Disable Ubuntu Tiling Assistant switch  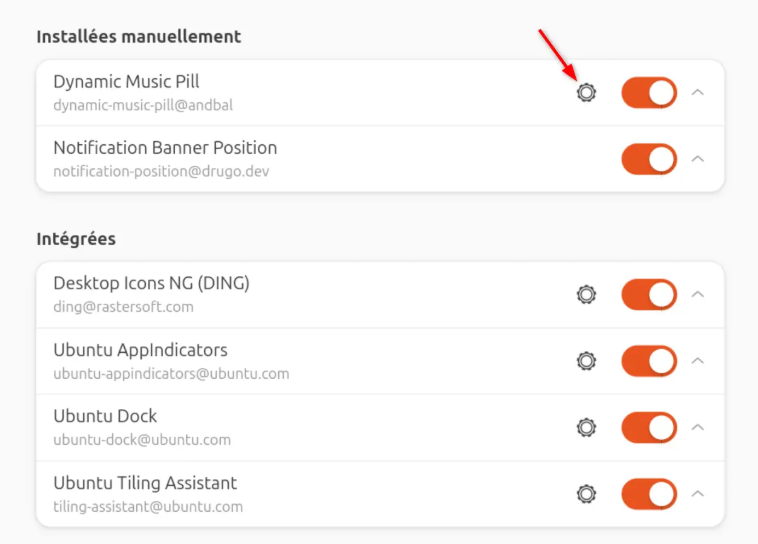pos(649,493)
